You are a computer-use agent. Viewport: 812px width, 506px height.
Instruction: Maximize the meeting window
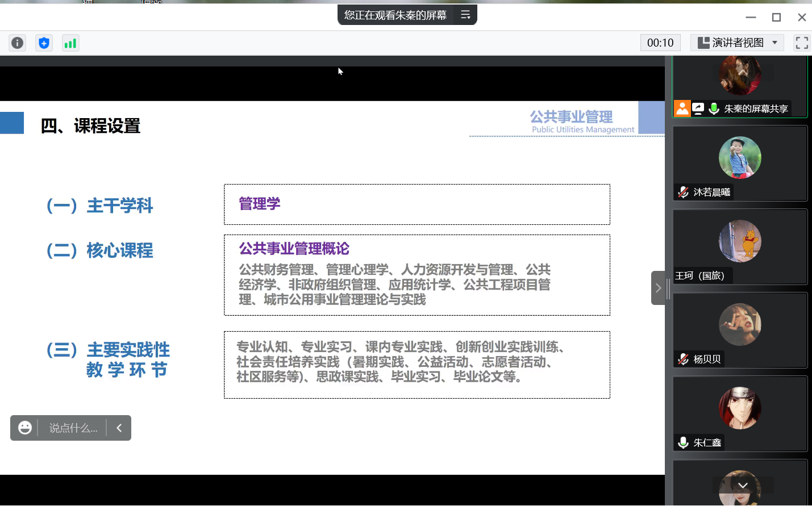pos(776,17)
